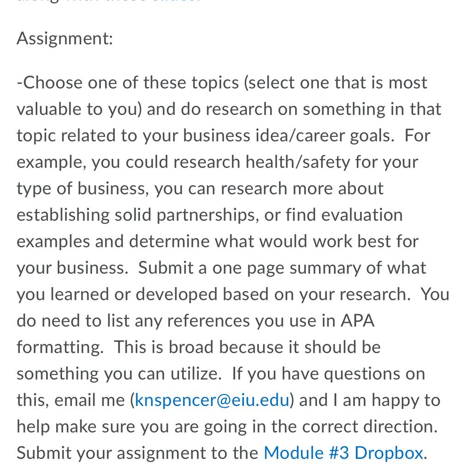The height and width of the screenshot is (476, 472).
Task: Click the phrase 'business idea/career goals'
Action: pos(287,135)
